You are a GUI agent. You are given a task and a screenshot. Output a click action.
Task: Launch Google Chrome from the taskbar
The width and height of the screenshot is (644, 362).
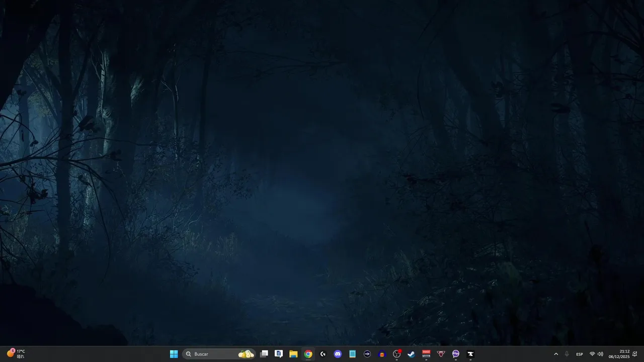pyautogui.click(x=308, y=354)
